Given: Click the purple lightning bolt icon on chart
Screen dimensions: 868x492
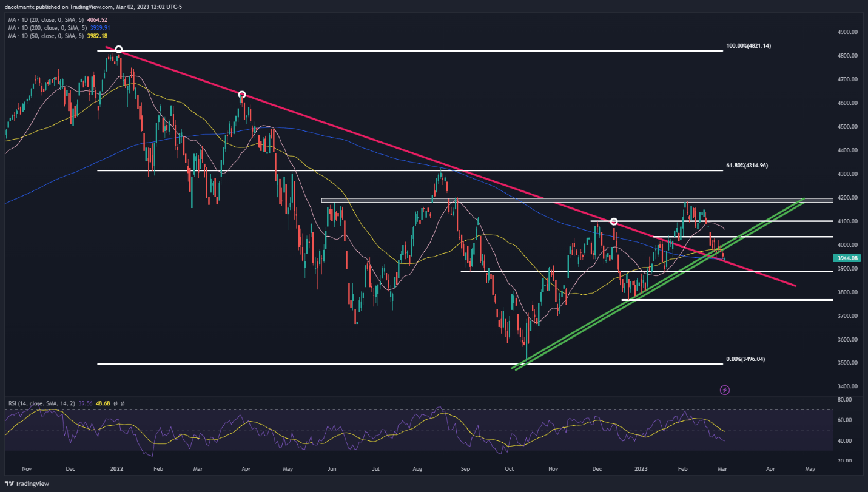Looking at the screenshot, I should point(724,389).
